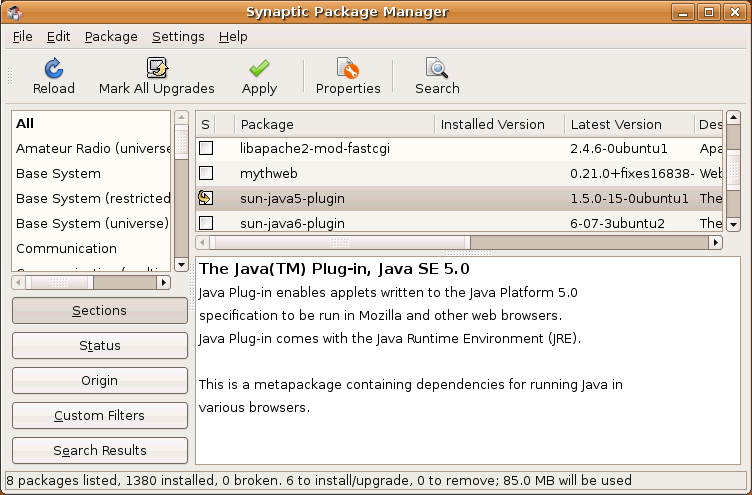Image resolution: width=752 pixels, height=495 pixels.
Task: Sort by the Package column header
Action: pyautogui.click(x=335, y=125)
